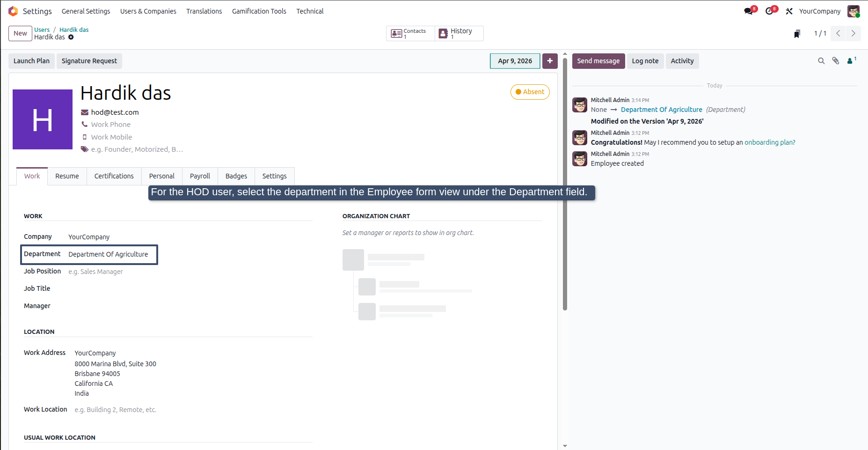Open the General Settings menu
This screenshot has width=868, height=450.
point(86,11)
